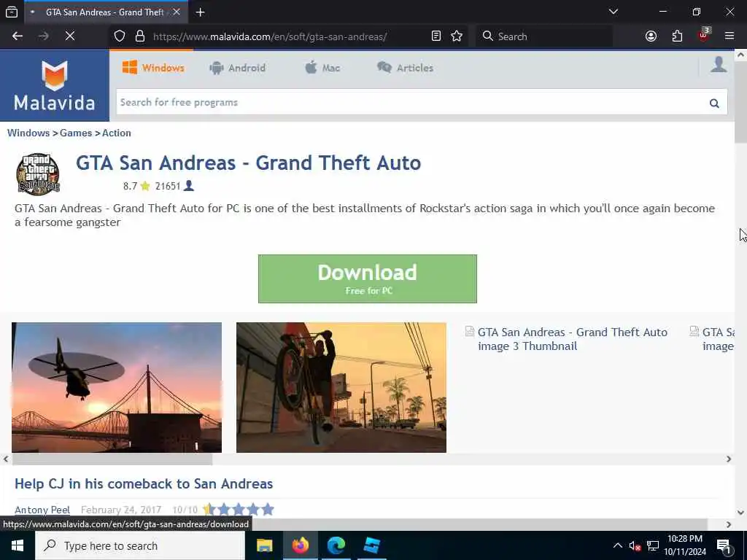Viewport: 747px width, 560px height.
Task: Click the user profile icon
Action: point(719,65)
